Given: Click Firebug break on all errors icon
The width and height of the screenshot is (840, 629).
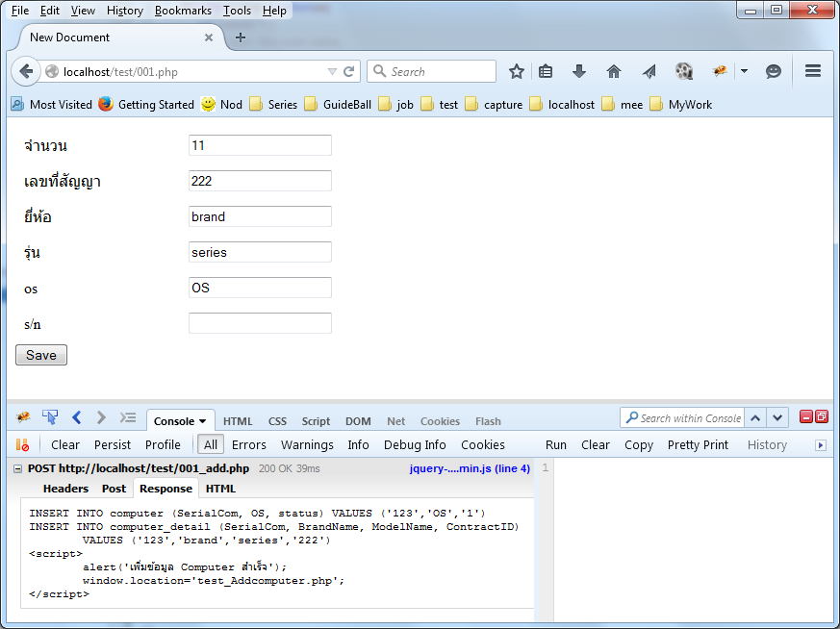Looking at the screenshot, I should (x=22, y=444).
